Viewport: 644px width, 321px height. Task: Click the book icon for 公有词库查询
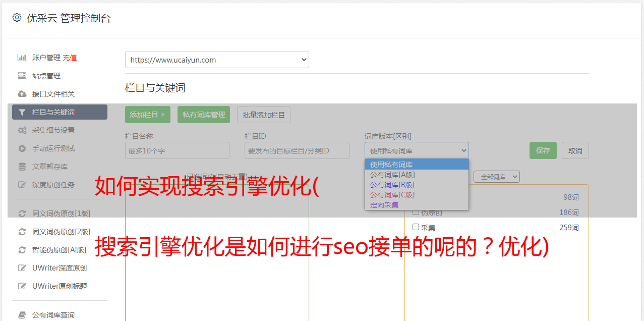tap(22, 315)
